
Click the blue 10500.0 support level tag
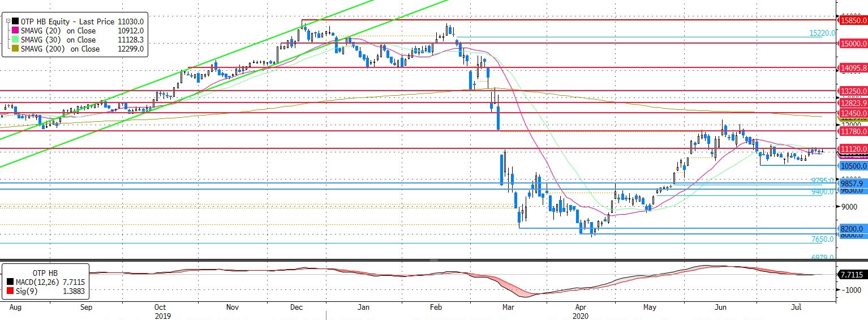(x=853, y=166)
